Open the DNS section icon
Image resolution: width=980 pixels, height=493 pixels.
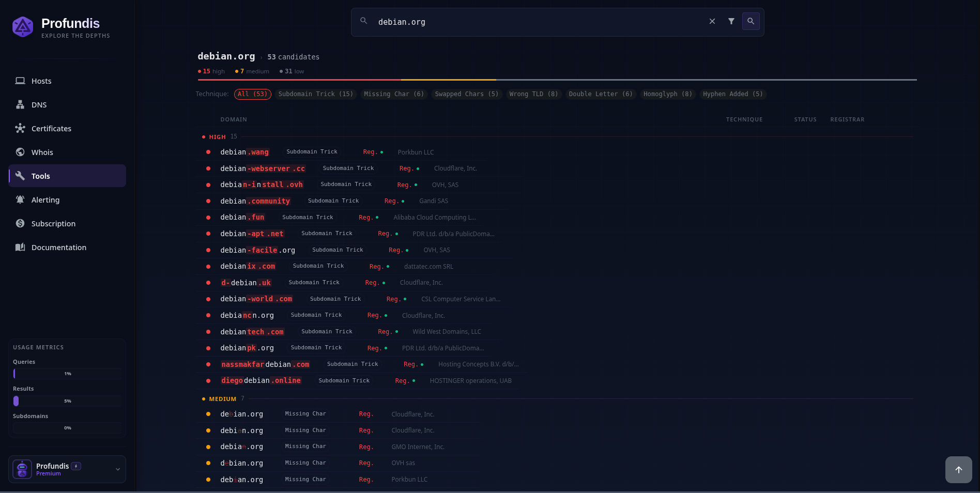click(x=20, y=104)
